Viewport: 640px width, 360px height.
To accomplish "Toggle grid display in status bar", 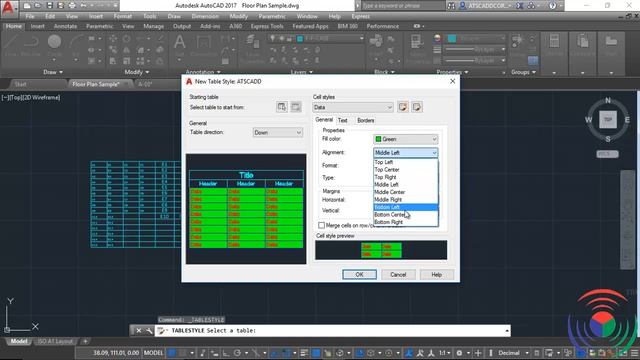I will tap(172, 353).
